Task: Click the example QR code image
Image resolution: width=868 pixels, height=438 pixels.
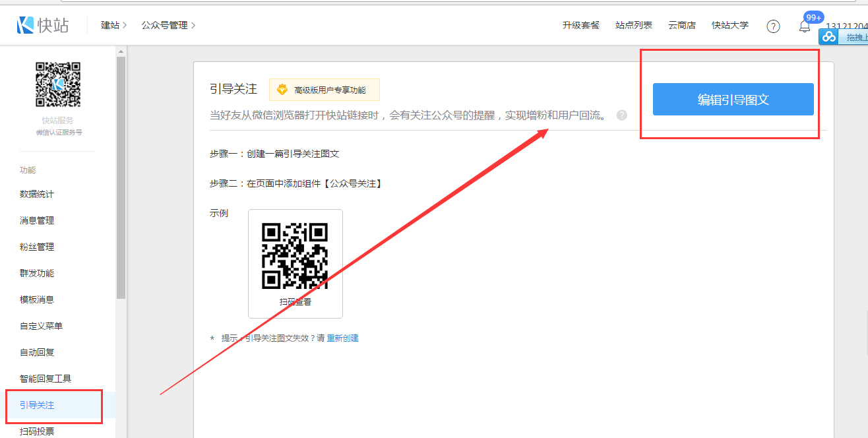Action: click(x=295, y=256)
